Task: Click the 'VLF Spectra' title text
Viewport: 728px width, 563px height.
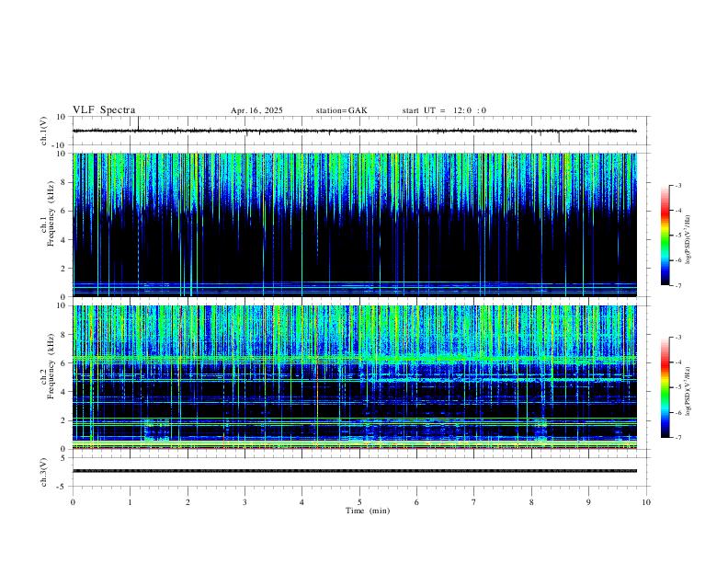Action: pos(104,110)
